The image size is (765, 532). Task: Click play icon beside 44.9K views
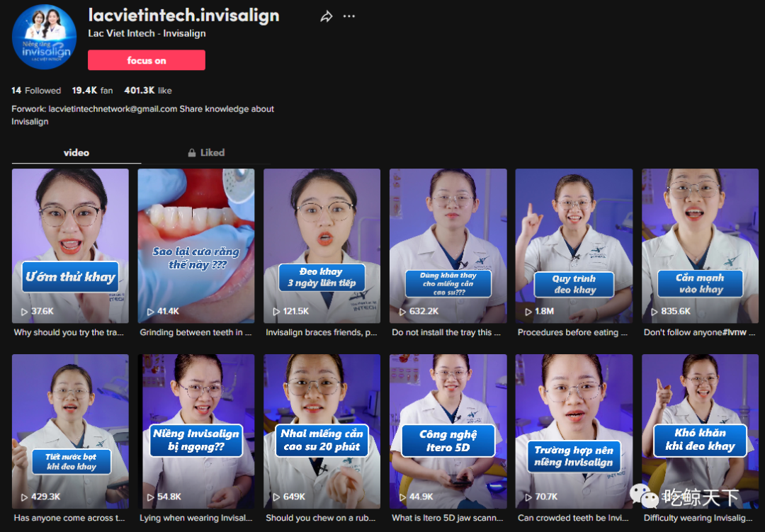pyautogui.click(x=402, y=497)
